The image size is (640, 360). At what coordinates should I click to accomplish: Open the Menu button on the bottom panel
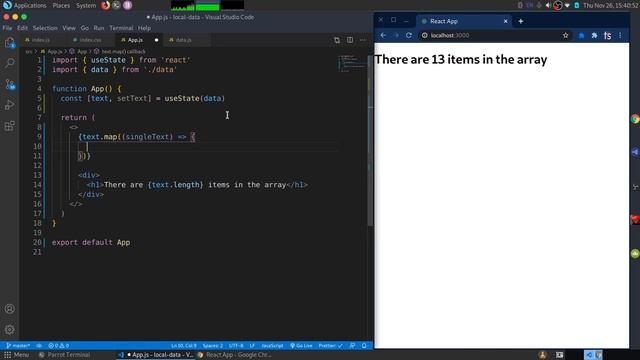pyautogui.click(x=17, y=355)
